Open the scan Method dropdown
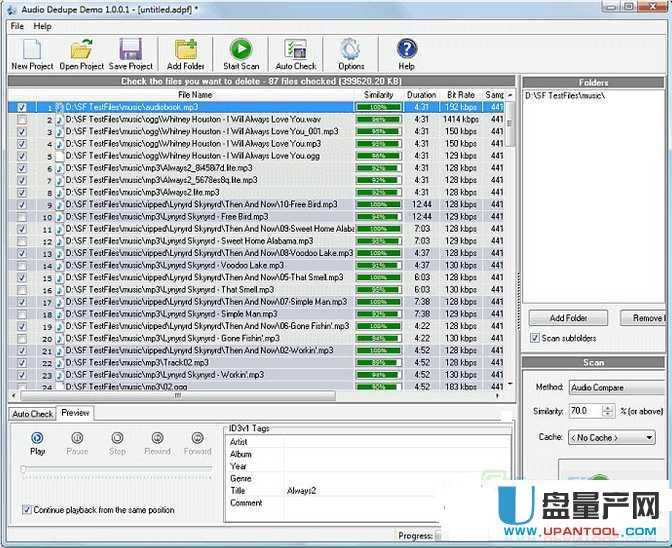 pyautogui.click(x=612, y=387)
